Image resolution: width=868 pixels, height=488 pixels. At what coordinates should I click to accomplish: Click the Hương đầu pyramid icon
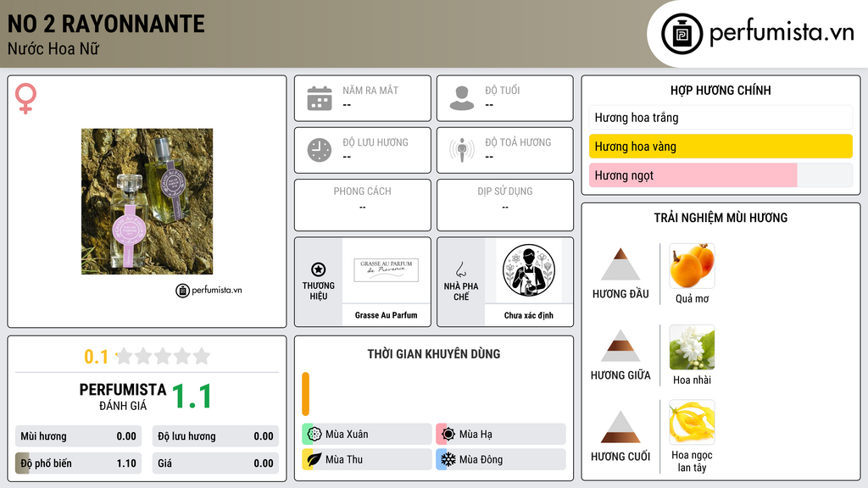(x=620, y=264)
